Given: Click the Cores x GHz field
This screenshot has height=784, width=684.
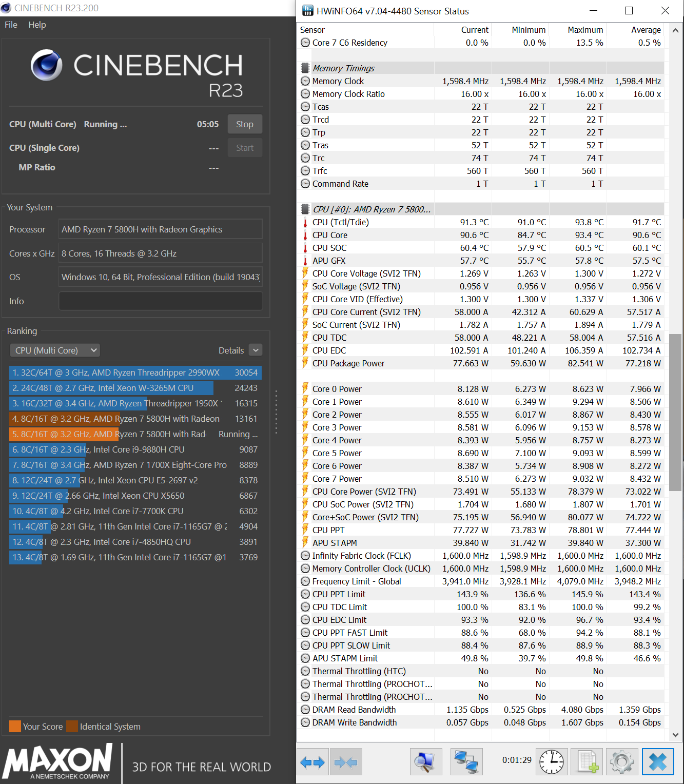Looking at the screenshot, I should click(161, 253).
